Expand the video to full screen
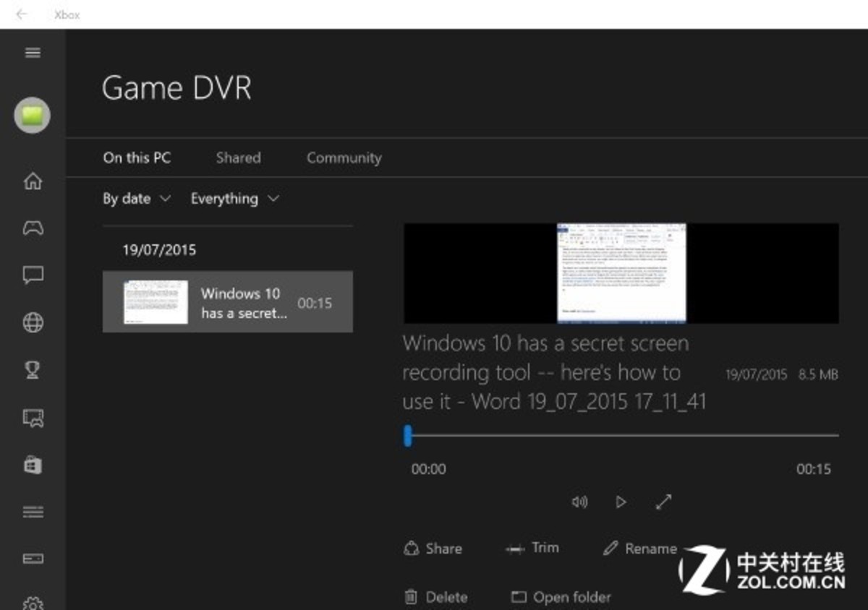 click(663, 502)
